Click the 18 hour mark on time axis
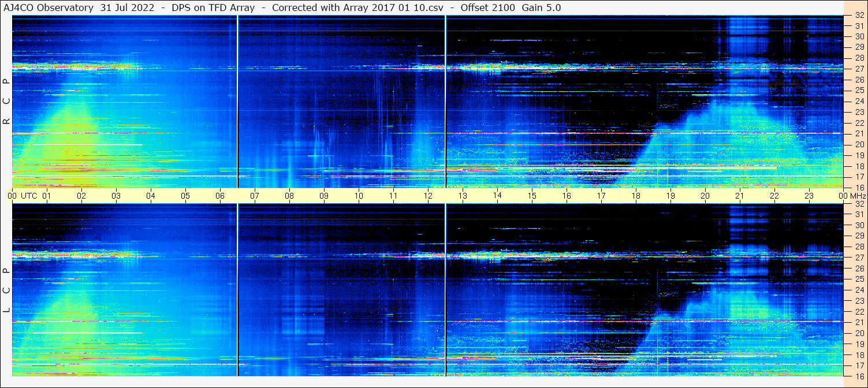This screenshot has height=388, width=868. point(636,196)
